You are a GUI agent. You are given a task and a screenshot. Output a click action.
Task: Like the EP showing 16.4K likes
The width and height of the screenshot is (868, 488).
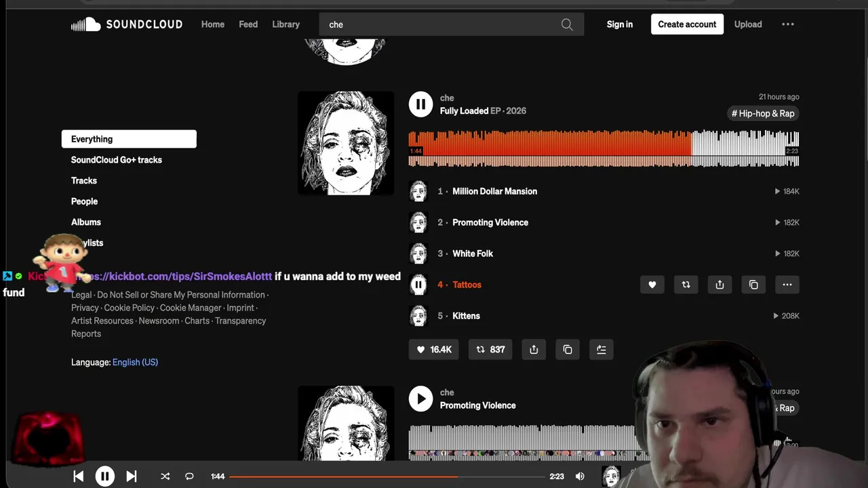433,350
